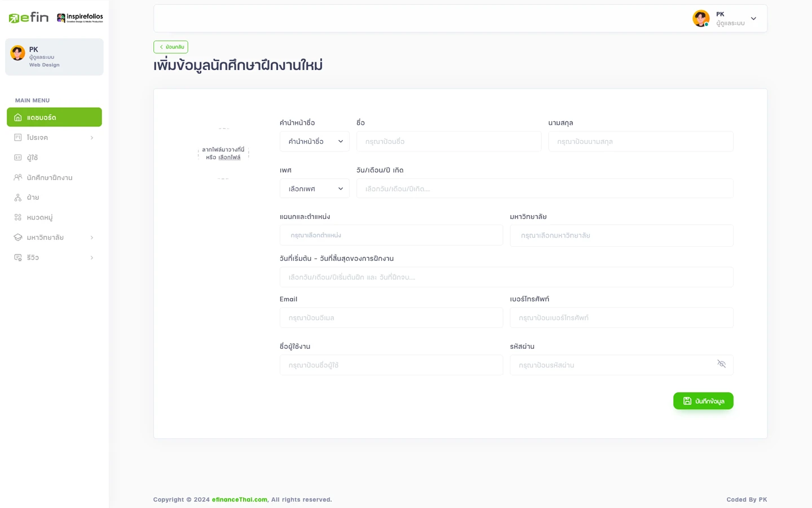The image size is (812, 508).
Task: Open the คำนำหน้าชื่อ prefix dropdown
Action: [x=314, y=142]
